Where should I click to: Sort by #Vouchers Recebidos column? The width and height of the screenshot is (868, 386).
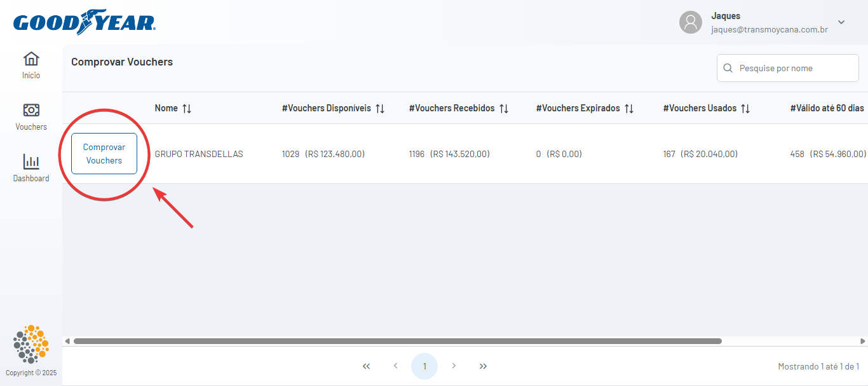click(504, 109)
